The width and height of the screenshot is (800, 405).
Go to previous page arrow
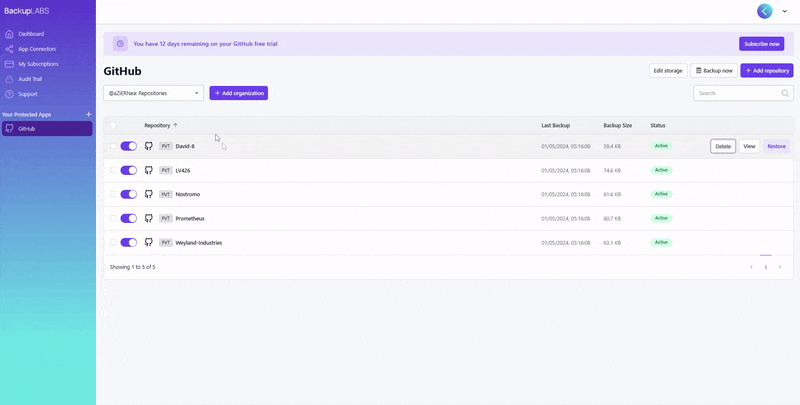coord(751,267)
